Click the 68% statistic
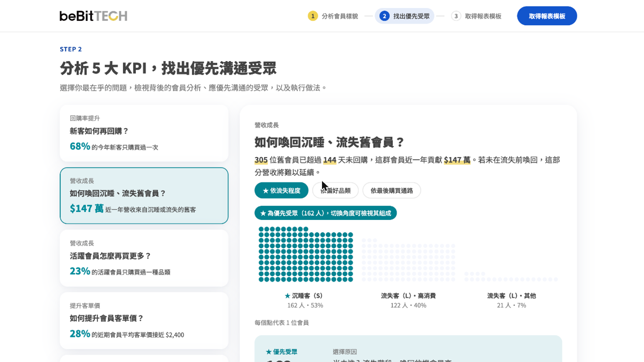 coord(80,146)
